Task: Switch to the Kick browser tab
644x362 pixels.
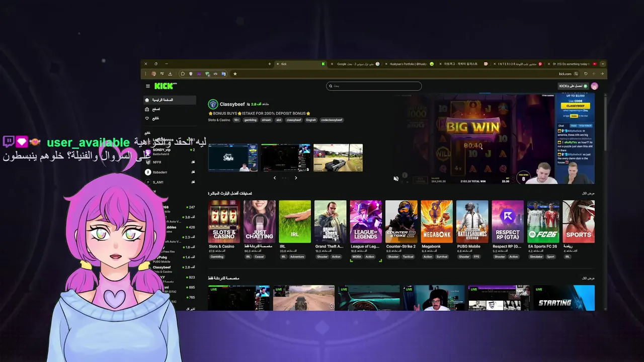Action: tap(301, 64)
